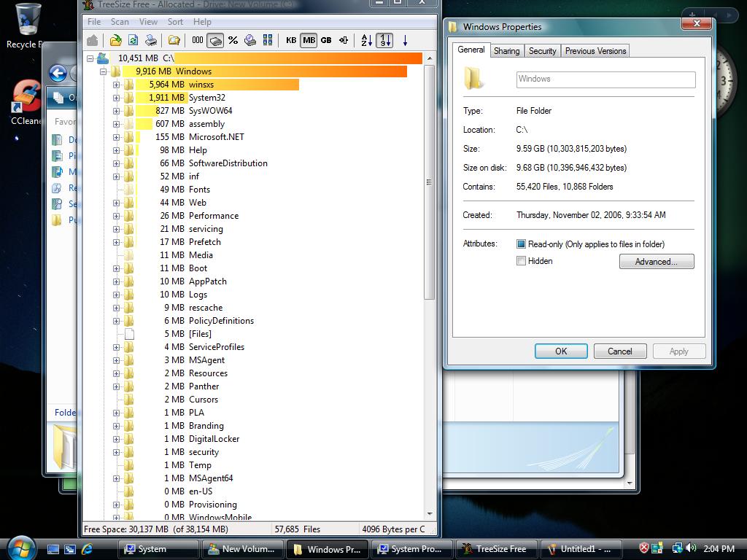Open the Scan menu
Viewport: 747px width, 560px height.
pyautogui.click(x=120, y=22)
